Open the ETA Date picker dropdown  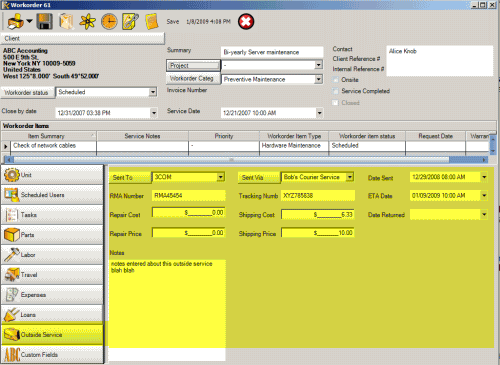pyautogui.click(x=484, y=196)
